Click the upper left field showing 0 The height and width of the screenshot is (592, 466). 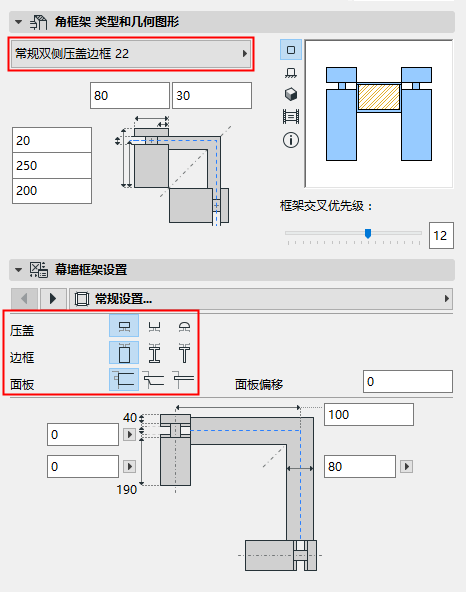coord(83,435)
